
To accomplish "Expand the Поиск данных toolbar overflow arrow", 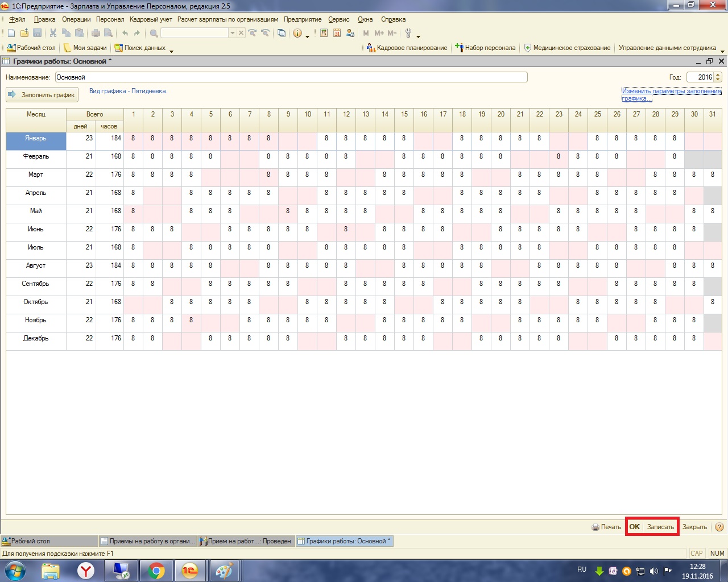I will click(171, 51).
